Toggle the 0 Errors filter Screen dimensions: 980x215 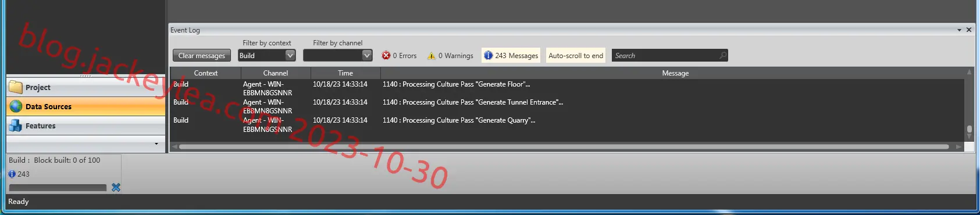pyautogui.click(x=399, y=56)
